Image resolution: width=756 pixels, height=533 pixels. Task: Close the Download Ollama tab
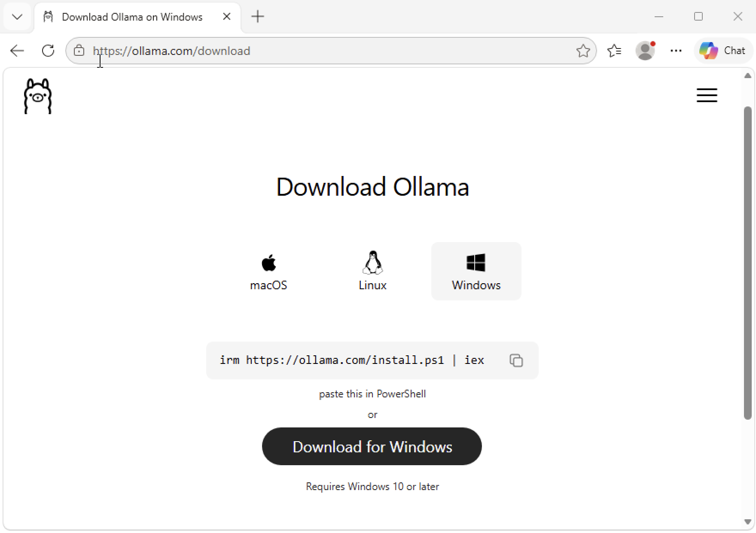click(x=227, y=17)
